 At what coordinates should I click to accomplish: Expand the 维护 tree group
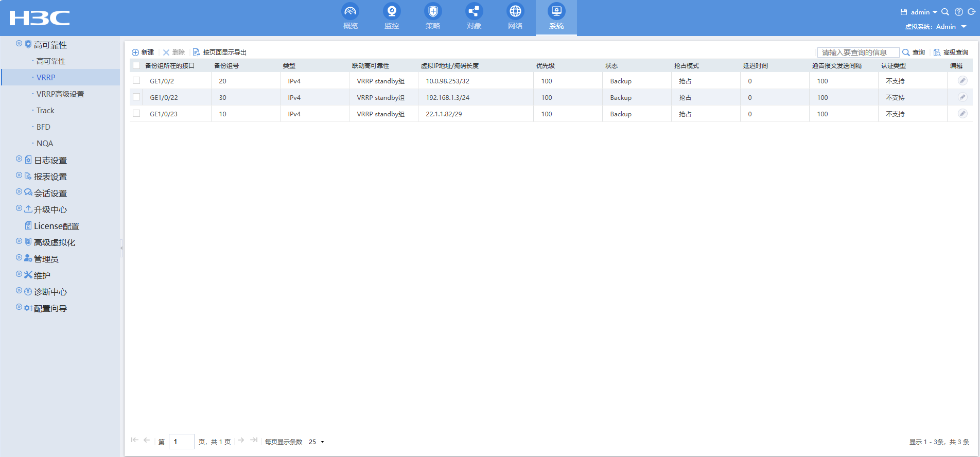click(19, 274)
